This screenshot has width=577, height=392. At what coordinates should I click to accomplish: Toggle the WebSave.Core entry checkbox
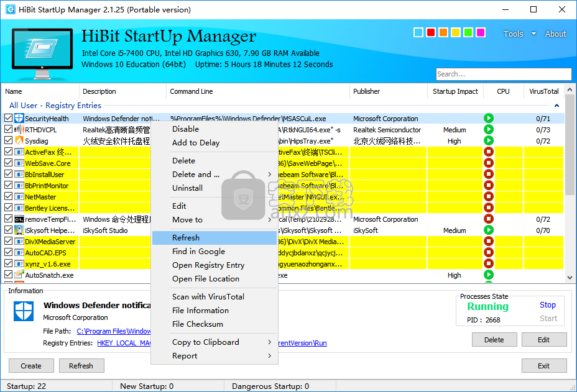click(x=8, y=163)
